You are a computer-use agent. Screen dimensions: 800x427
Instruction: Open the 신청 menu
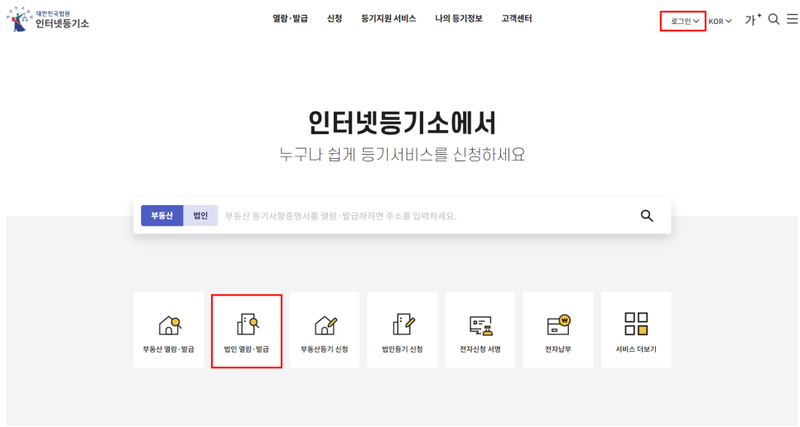click(334, 18)
